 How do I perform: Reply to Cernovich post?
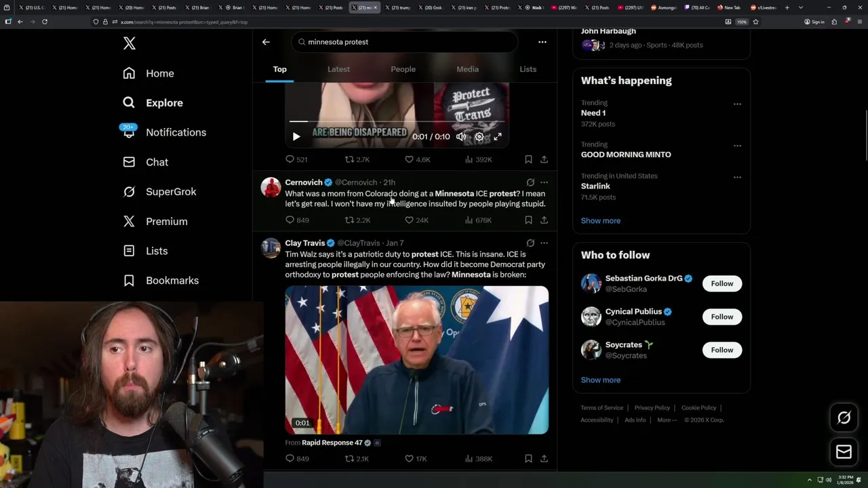(297, 220)
